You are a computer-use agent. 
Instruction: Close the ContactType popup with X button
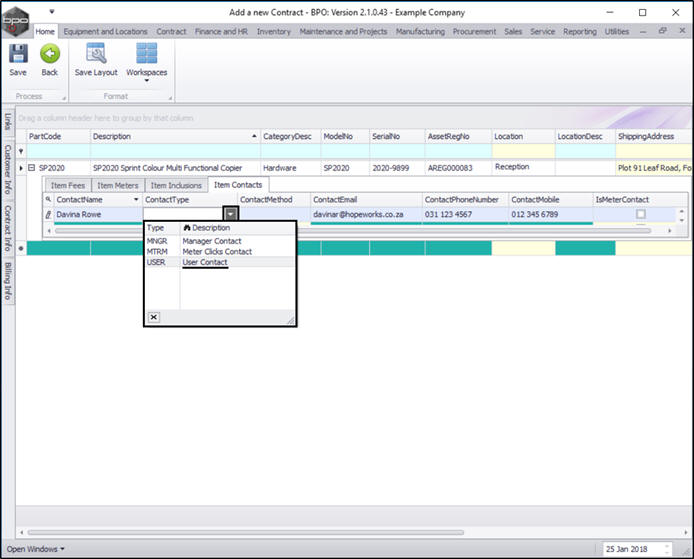click(154, 317)
